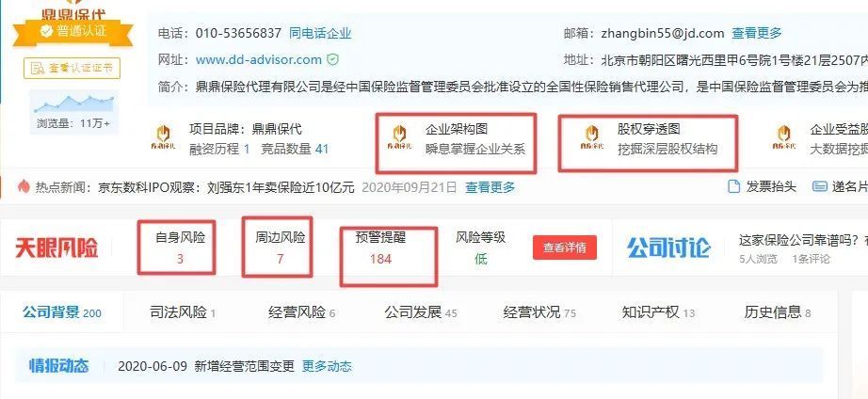Screen dimensions: 868x399
Task: Click 更多动态 link in 情报动态
Action: [x=327, y=366]
